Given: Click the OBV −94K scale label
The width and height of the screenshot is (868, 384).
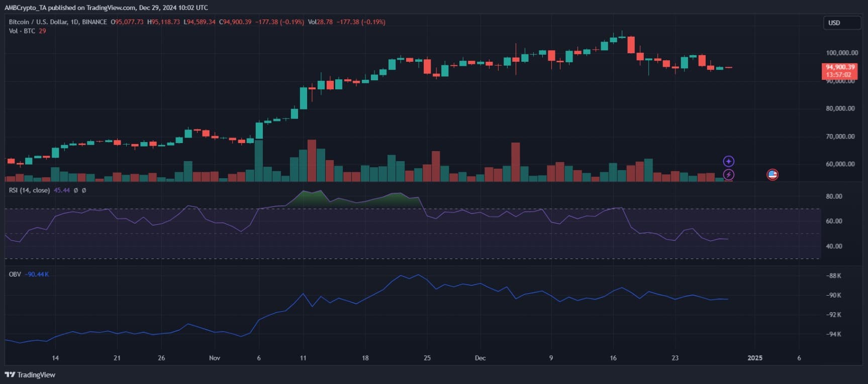Looking at the screenshot, I should click(x=834, y=334).
